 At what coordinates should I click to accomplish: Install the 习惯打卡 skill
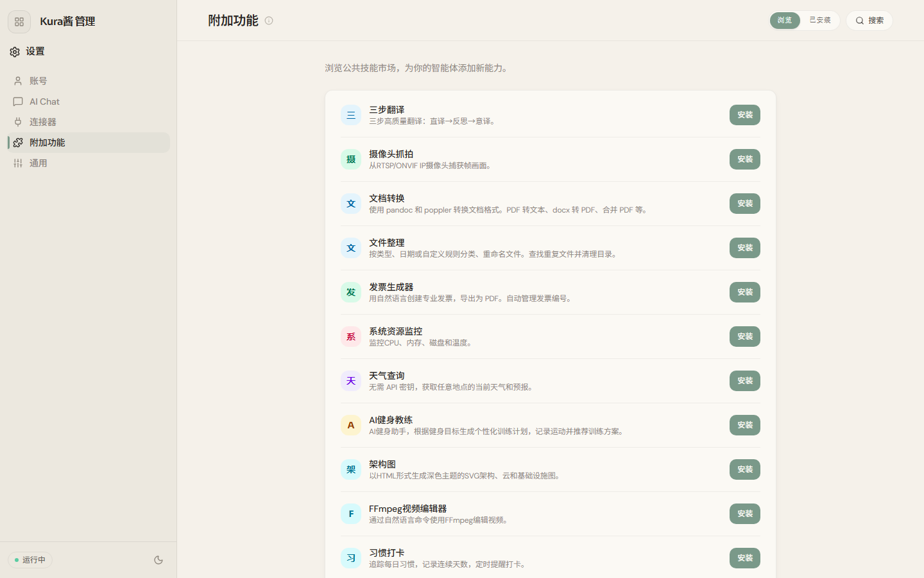click(x=745, y=558)
